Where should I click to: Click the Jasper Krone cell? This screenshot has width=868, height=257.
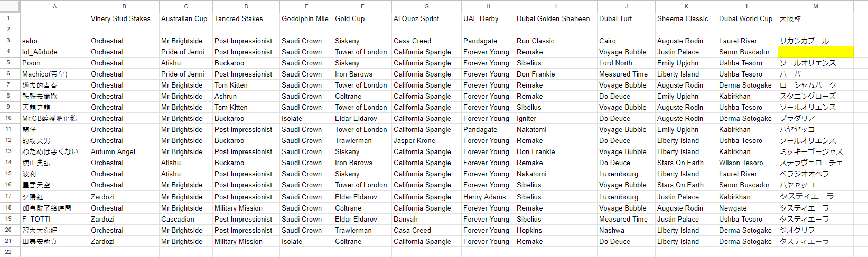pyautogui.click(x=426, y=140)
